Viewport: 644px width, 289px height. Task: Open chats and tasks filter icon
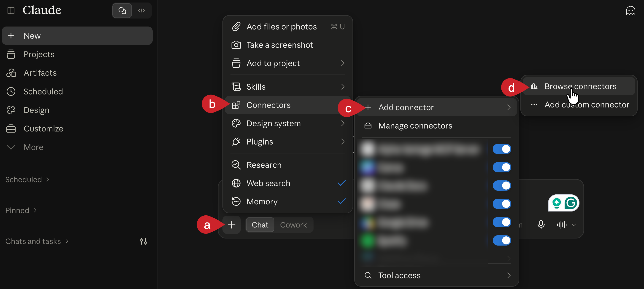(143, 241)
